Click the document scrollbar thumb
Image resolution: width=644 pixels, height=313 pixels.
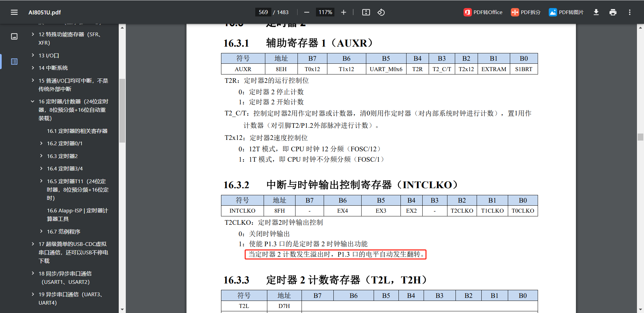point(640,137)
